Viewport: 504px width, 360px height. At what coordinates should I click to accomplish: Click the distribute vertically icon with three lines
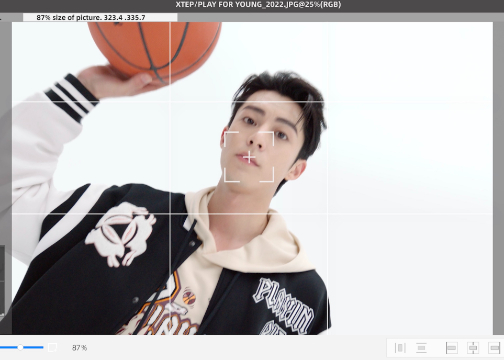tap(421, 348)
